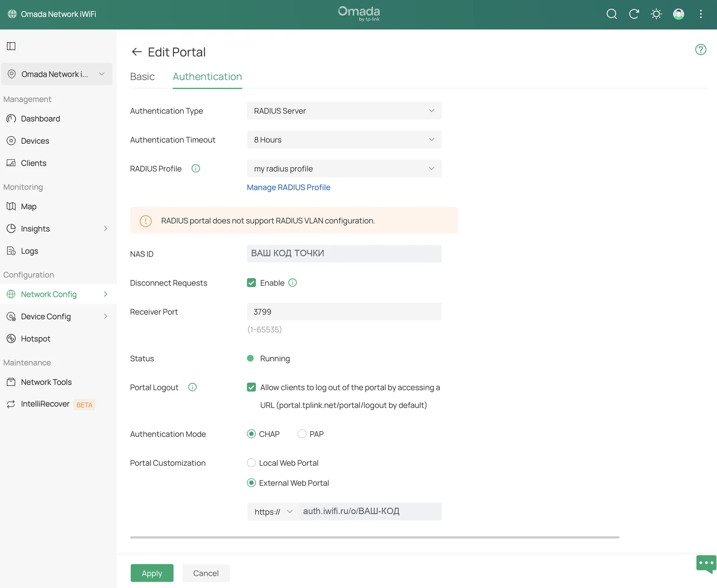Click the location pin site icon
This screenshot has width=717, height=588.
point(12,74)
